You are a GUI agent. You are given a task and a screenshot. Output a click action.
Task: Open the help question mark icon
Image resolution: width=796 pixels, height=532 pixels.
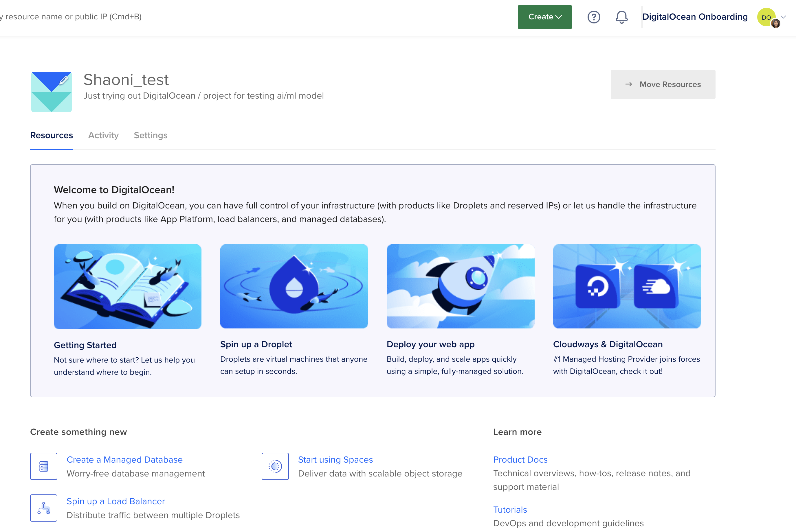click(x=594, y=17)
